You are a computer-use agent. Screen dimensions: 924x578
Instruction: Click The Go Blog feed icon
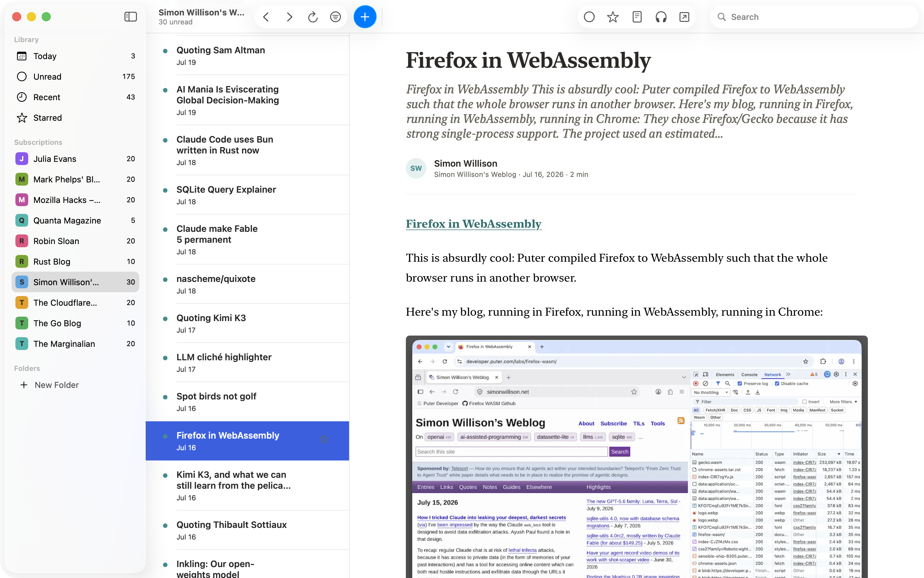[22, 323]
